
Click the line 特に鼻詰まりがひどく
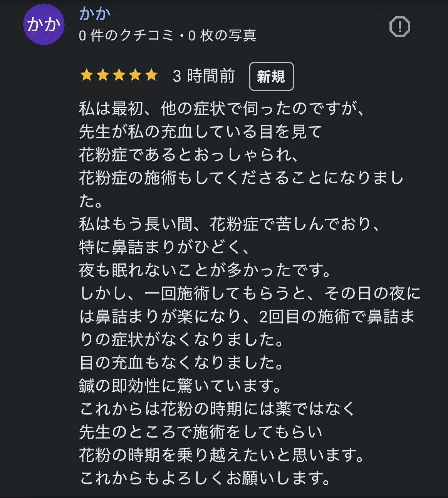pos(165,247)
